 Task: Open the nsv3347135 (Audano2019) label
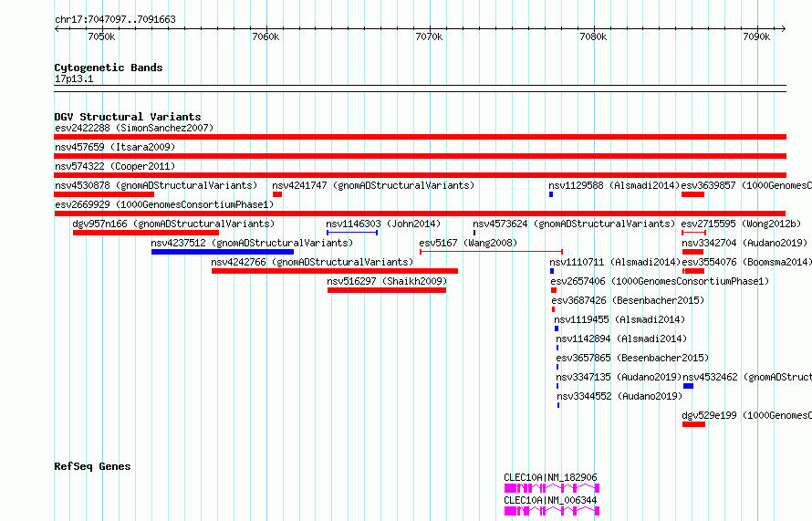(x=619, y=377)
